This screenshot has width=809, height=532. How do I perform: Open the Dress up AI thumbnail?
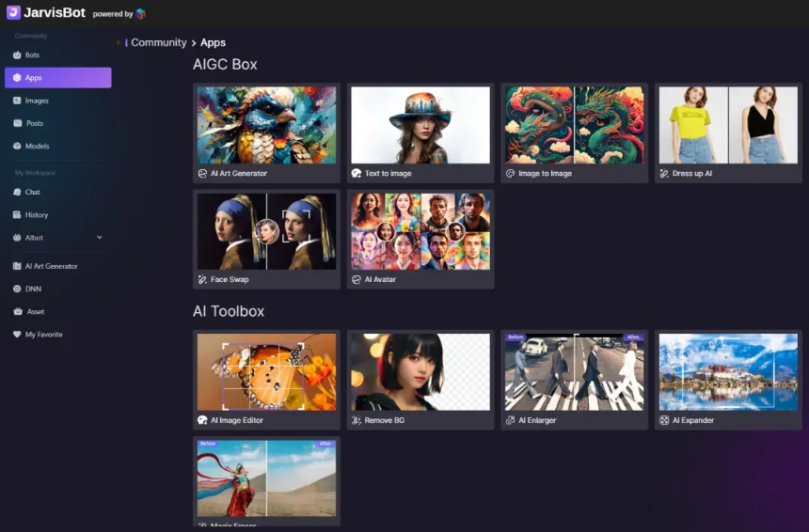coord(728,125)
